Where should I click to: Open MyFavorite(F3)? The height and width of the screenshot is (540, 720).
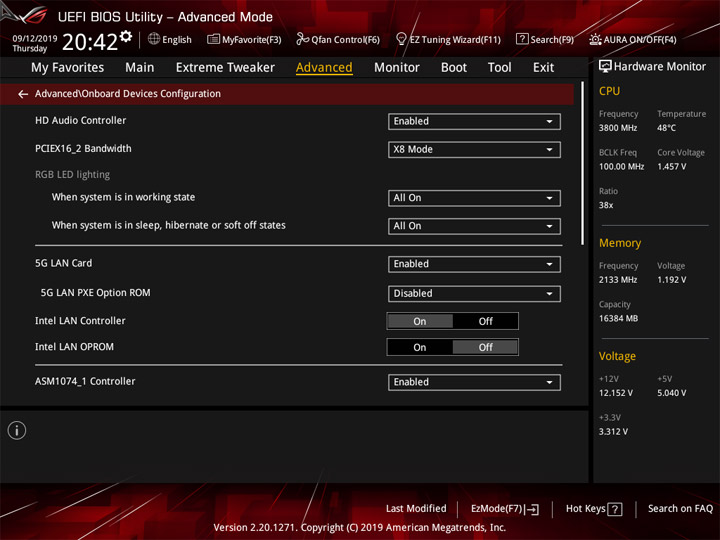coord(244,39)
